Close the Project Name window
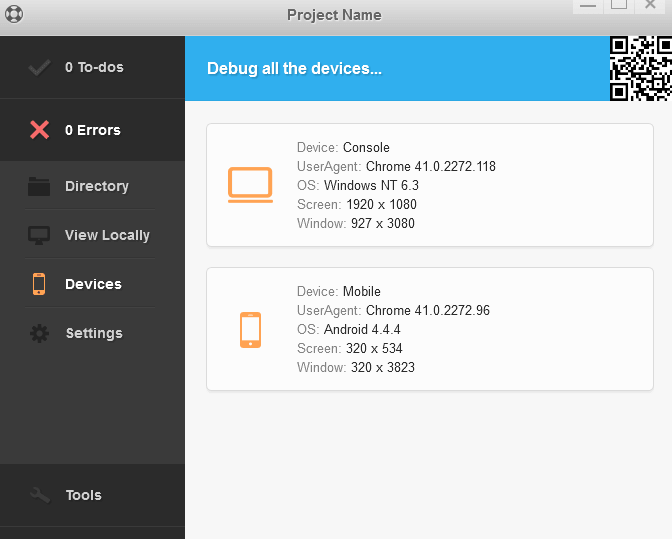This screenshot has width=672, height=539. pos(650,7)
